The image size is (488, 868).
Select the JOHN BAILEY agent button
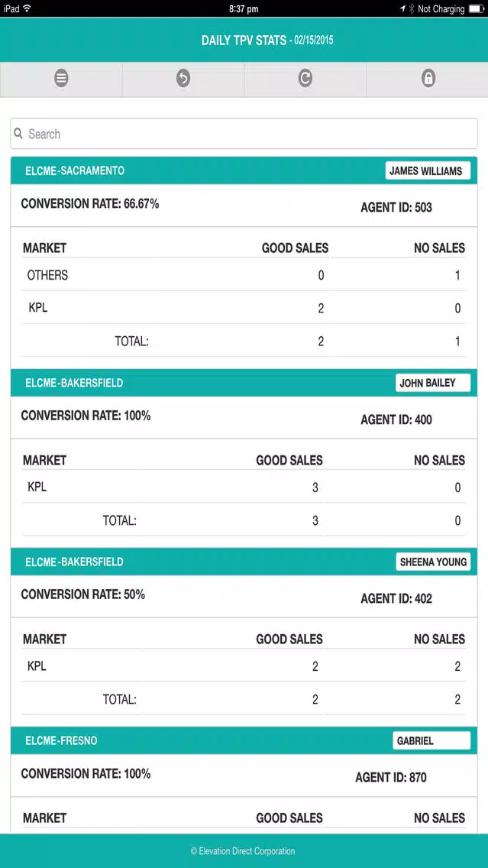(x=433, y=383)
